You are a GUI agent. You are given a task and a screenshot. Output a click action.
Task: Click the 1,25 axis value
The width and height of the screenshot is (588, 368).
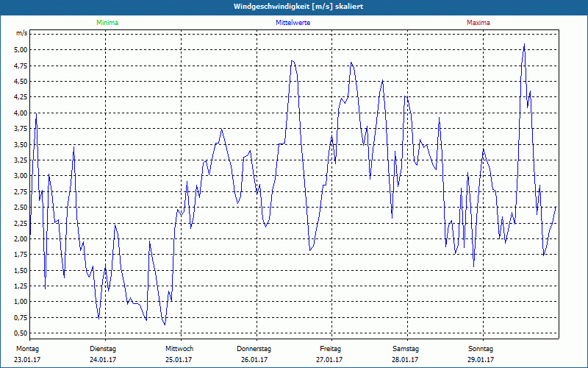click(x=21, y=286)
